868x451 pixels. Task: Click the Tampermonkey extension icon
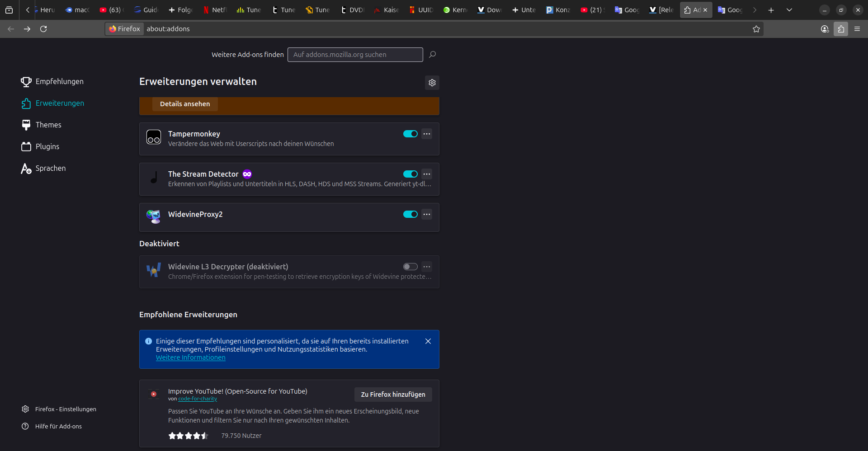pos(154,137)
